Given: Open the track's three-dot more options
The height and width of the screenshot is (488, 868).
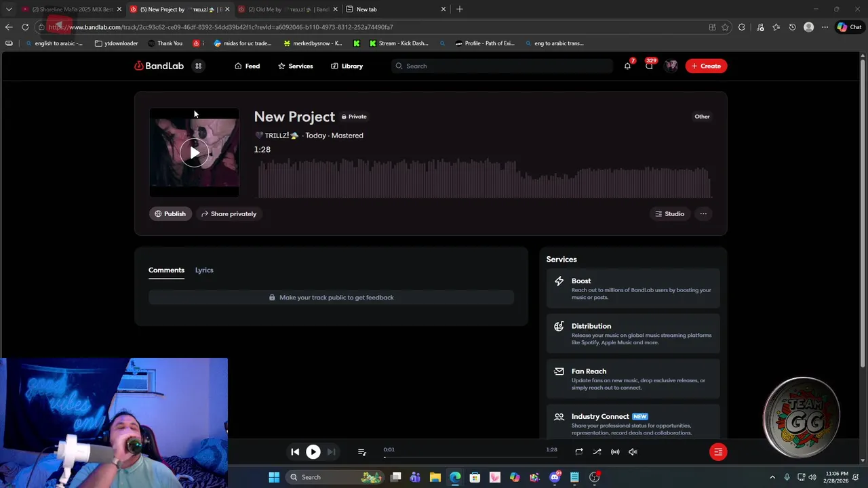Looking at the screenshot, I should coord(703,213).
